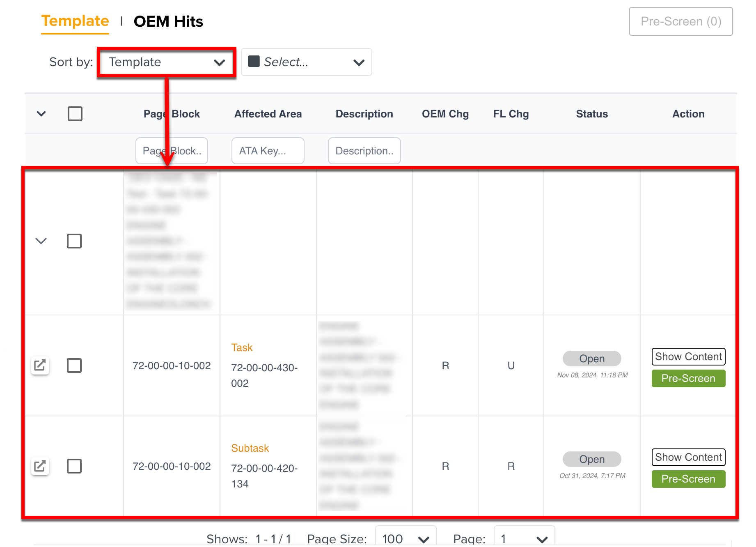
Task: Check the box in the Task 72-00-00-430-002 row
Action: tap(74, 365)
